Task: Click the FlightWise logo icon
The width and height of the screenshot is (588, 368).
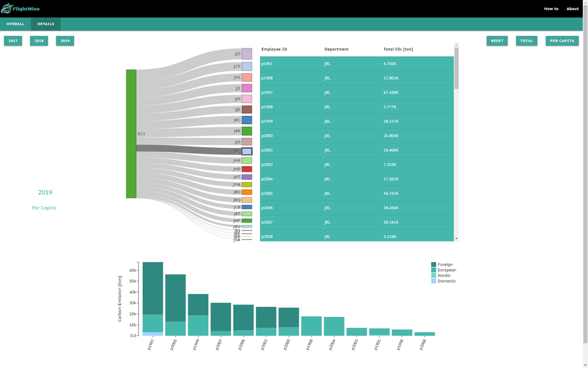Action: (6, 9)
